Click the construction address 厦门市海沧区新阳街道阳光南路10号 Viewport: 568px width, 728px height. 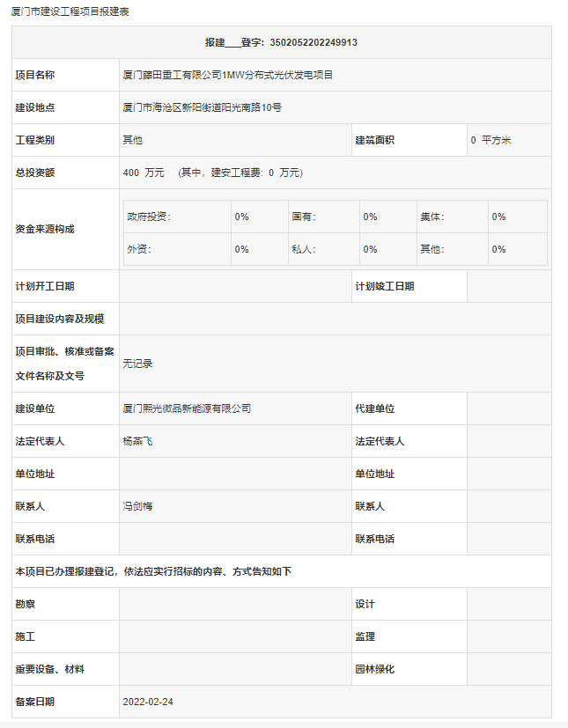pyautogui.click(x=202, y=107)
